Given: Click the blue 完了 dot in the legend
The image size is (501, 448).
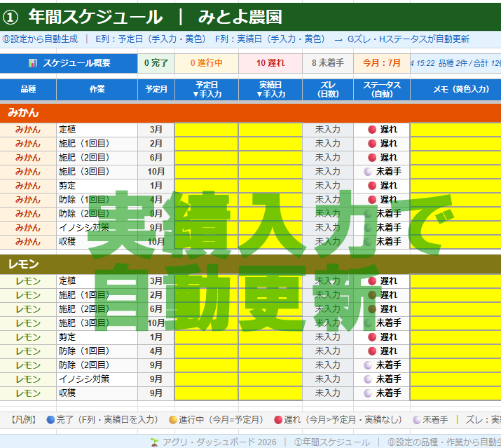Looking at the screenshot, I should (50, 420).
